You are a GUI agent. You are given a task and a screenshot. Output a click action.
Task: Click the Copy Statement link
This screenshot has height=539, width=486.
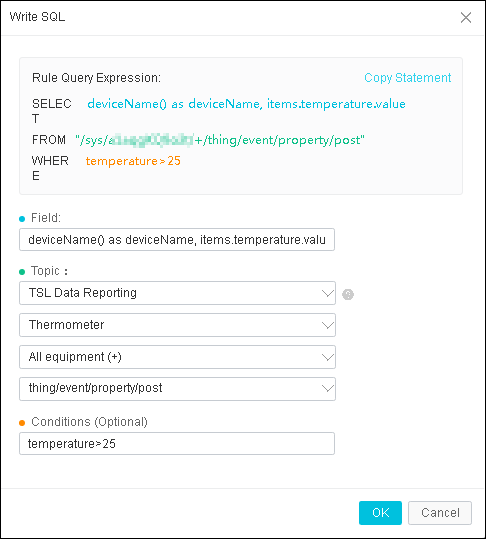(x=408, y=78)
